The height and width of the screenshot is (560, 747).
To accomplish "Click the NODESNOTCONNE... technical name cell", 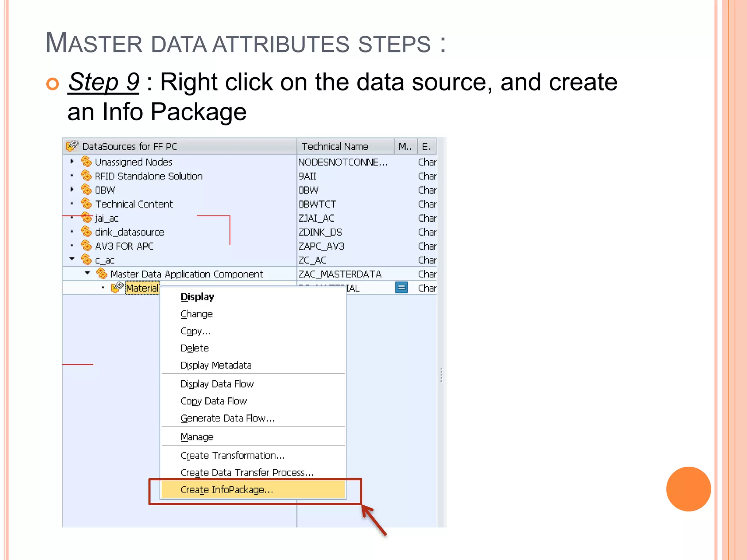I will point(343,162).
